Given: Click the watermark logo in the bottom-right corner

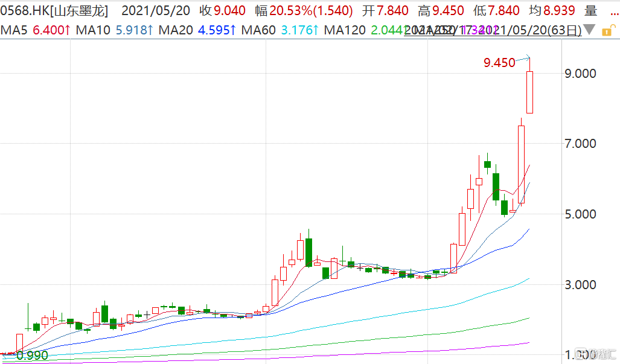Looking at the screenshot, I should pyautogui.click(x=594, y=353).
